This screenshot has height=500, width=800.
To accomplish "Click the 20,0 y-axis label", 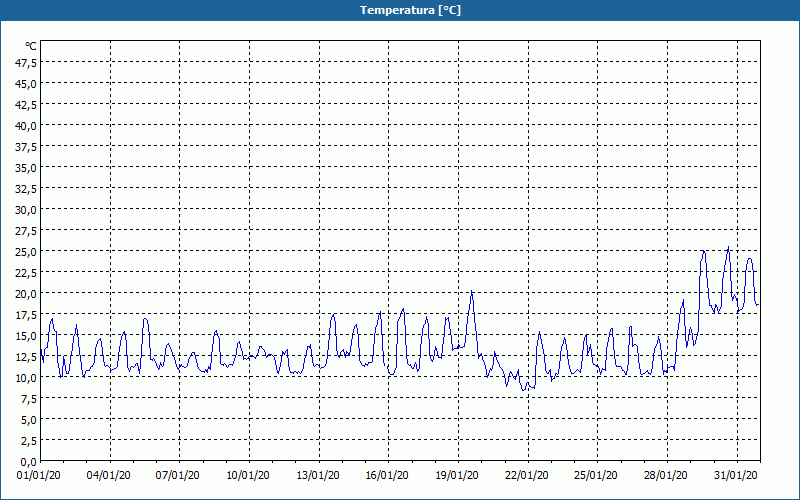I will 27,294.
